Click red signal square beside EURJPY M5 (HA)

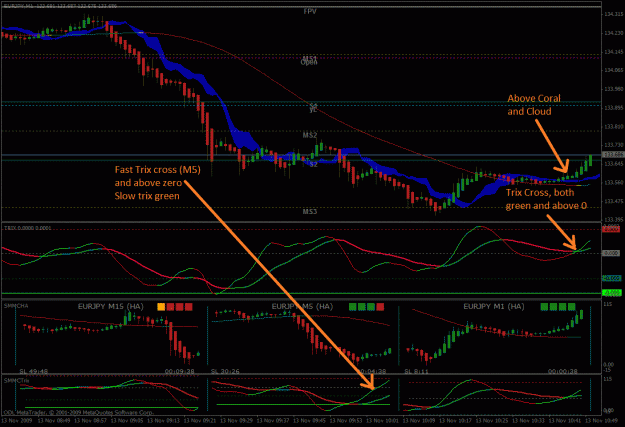coord(380,307)
